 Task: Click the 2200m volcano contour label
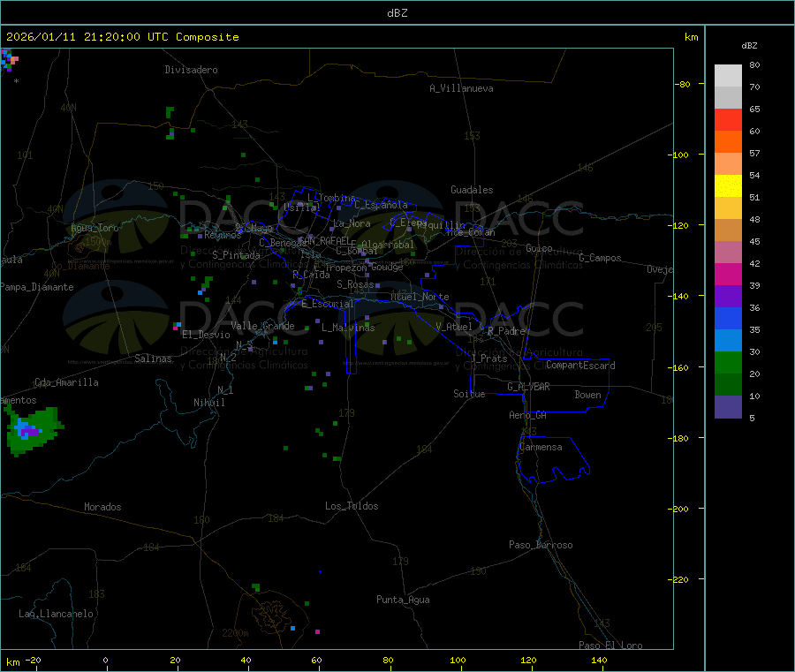pyautogui.click(x=235, y=633)
